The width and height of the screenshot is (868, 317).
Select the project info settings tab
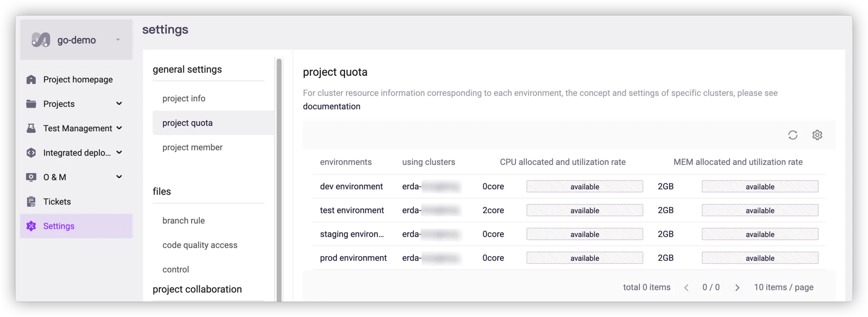(184, 99)
